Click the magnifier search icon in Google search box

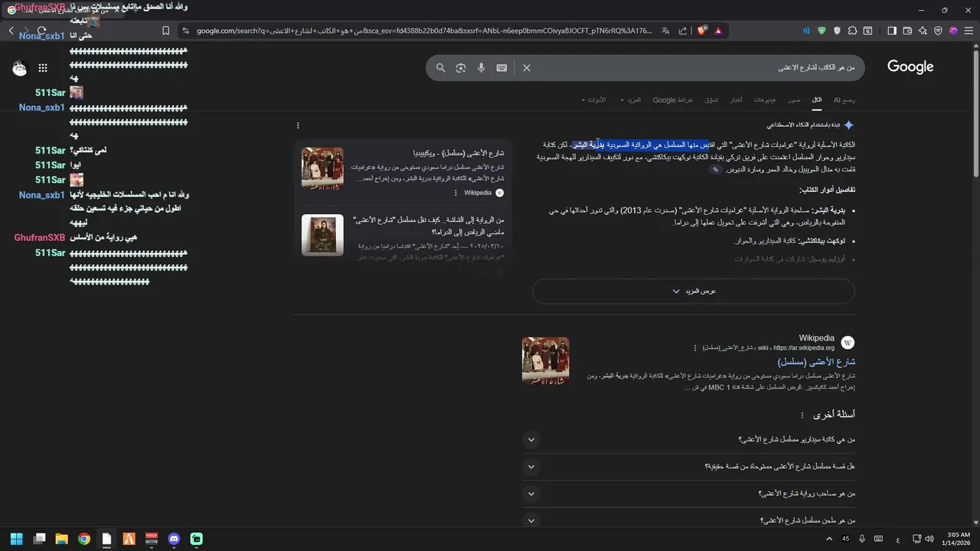[441, 67]
